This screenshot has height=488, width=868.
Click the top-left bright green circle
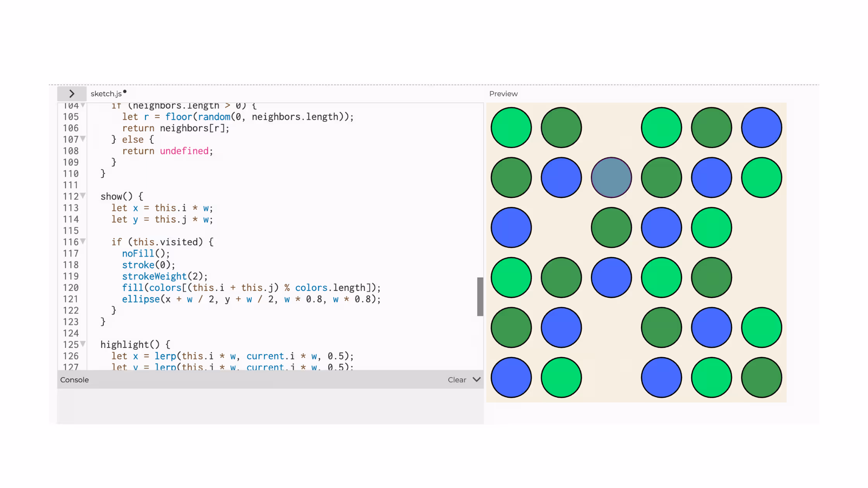point(511,127)
